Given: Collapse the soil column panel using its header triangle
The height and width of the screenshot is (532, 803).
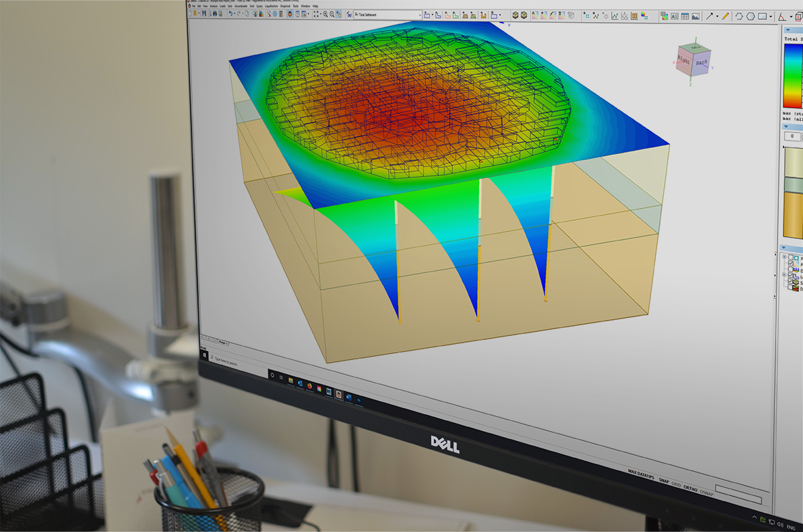Looking at the screenshot, I should [x=787, y=126].
